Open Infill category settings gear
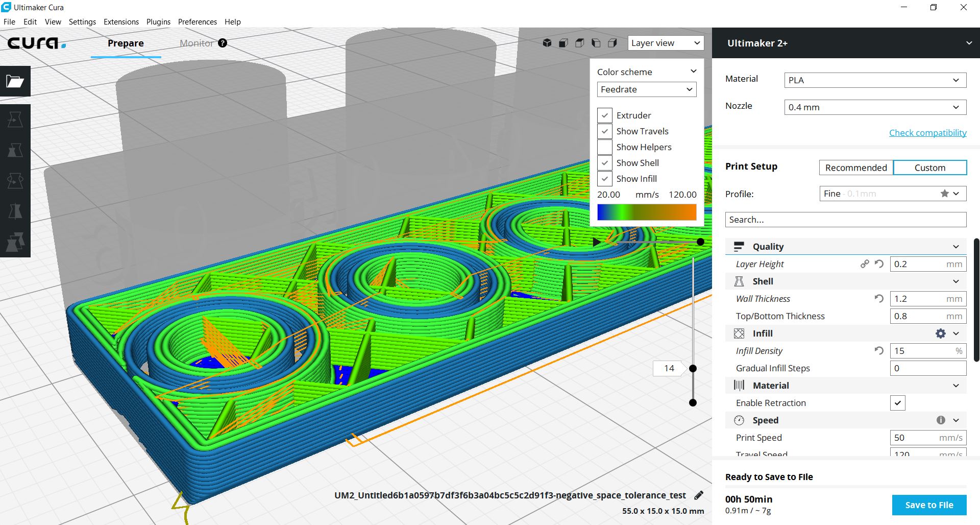980x525 pixels. [x=941, y=333]
